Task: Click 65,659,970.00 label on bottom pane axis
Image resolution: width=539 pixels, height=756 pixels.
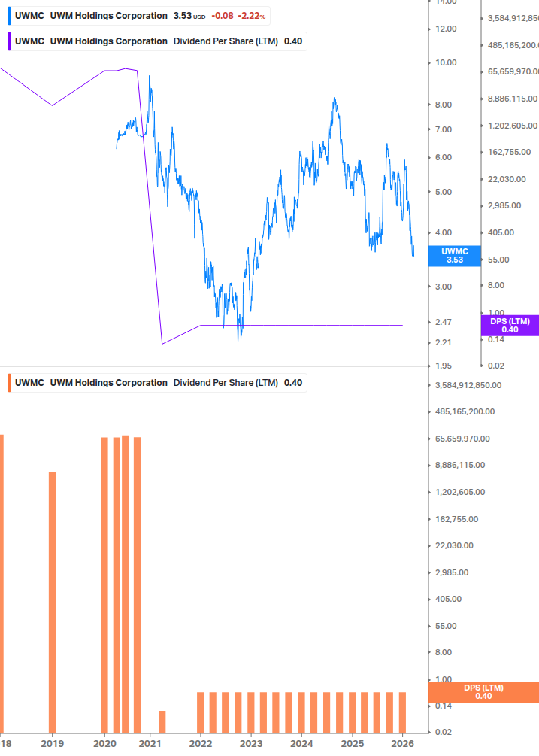Action: click(x=462, y=439)
